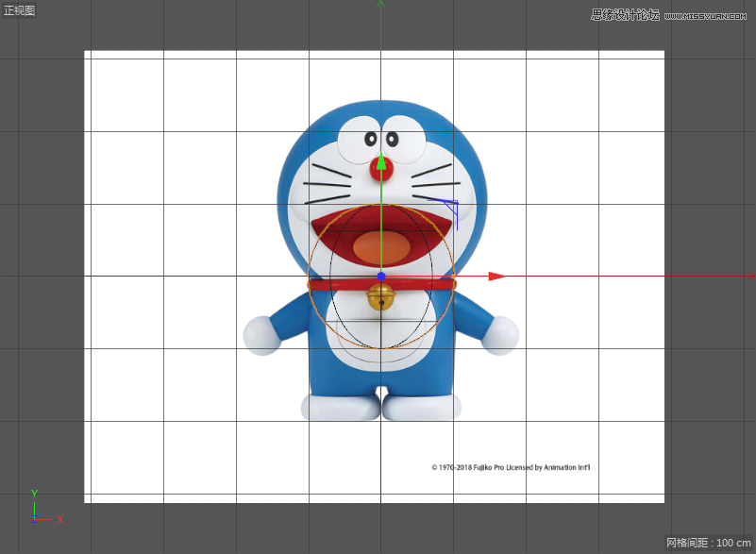Image resolution: width=756 pixels, height=554 pixels.
Task: Click the blue center point of the gizmo
Action: 381,276
